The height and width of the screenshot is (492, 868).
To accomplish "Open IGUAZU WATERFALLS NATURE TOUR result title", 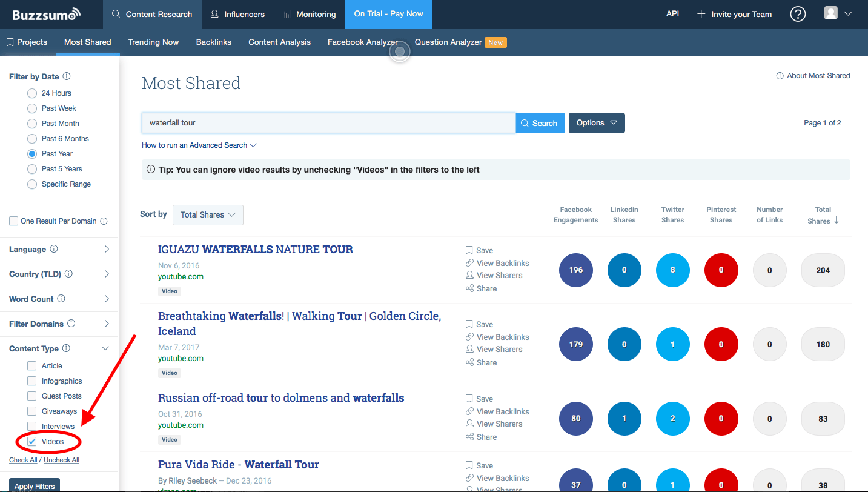I will tap(256, 249).
